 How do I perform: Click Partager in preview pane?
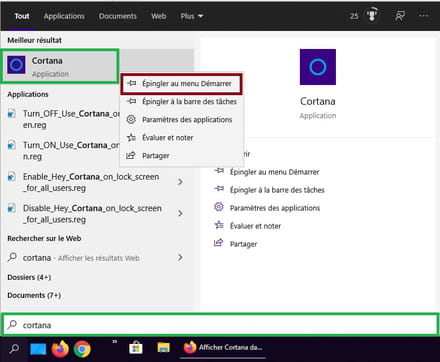point(244,244)
